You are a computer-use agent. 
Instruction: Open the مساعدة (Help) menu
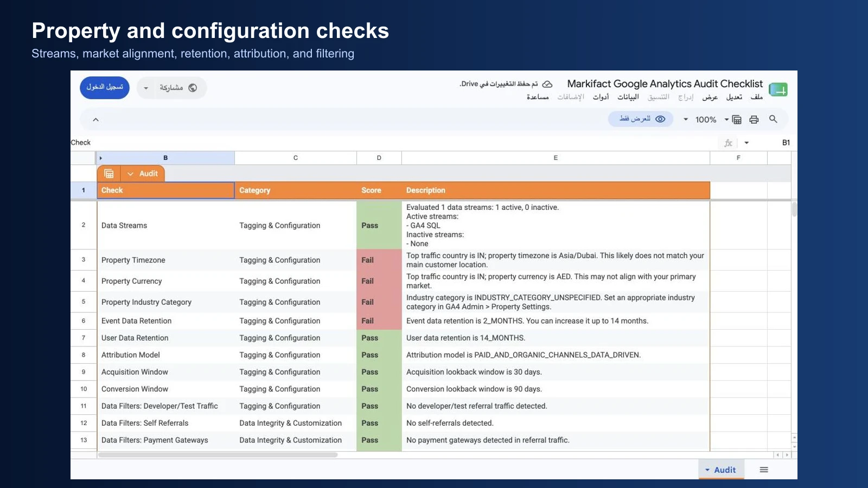538,97
